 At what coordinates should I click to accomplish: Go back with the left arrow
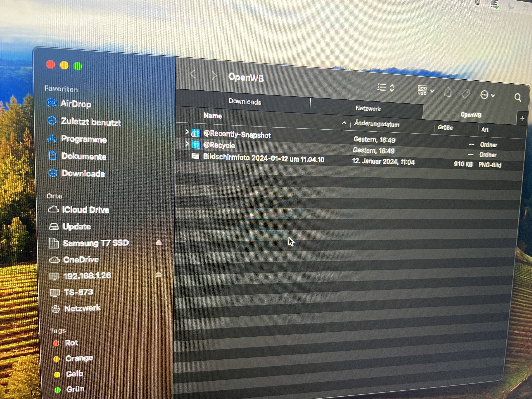coord(192,74)
